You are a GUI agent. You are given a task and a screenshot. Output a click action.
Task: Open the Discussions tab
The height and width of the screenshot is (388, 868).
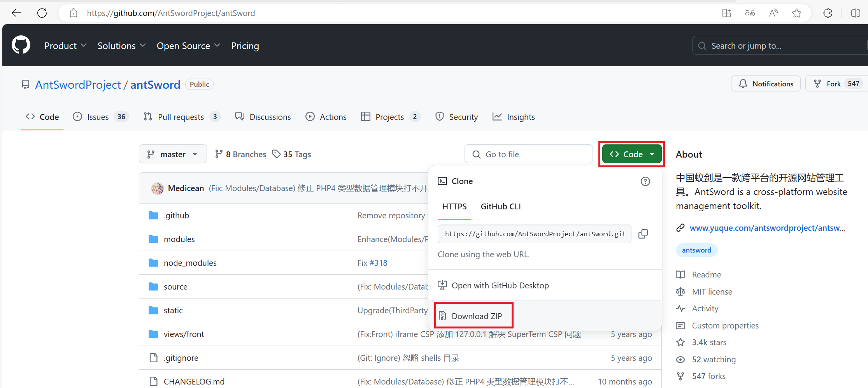click(x=263, y=117)
